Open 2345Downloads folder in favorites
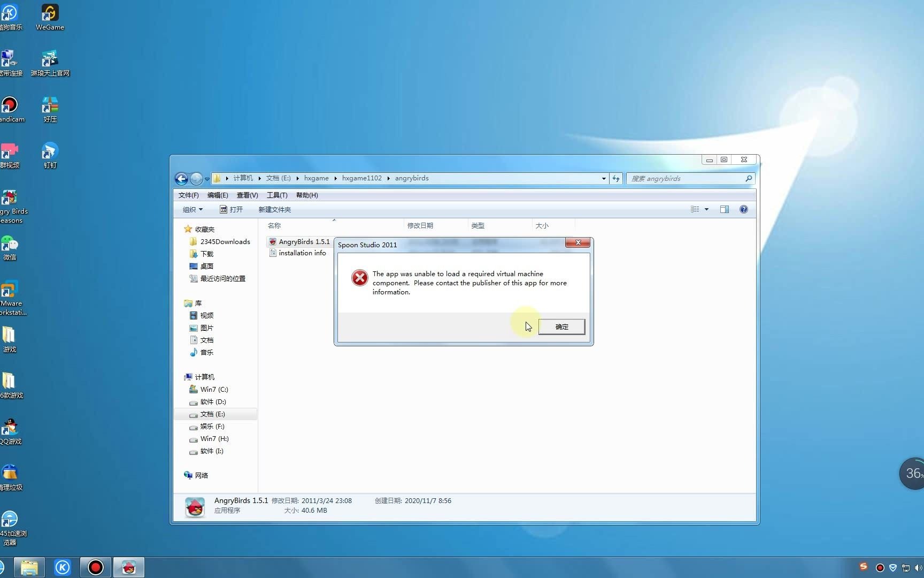This screenshot has height=578, width=924. 220,241
